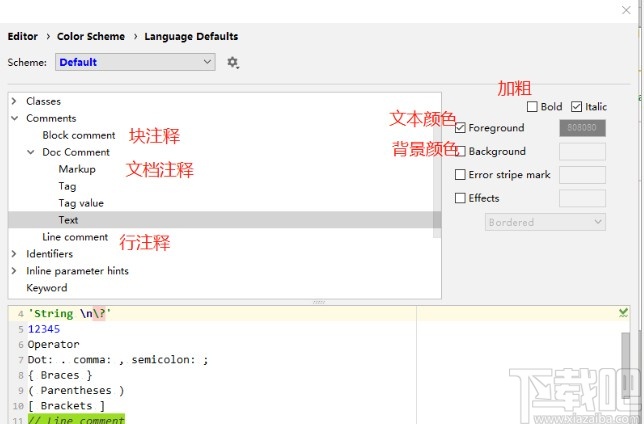
Task: Click Language Defaults in the breadcrumb
Action: tap(191, 36)
